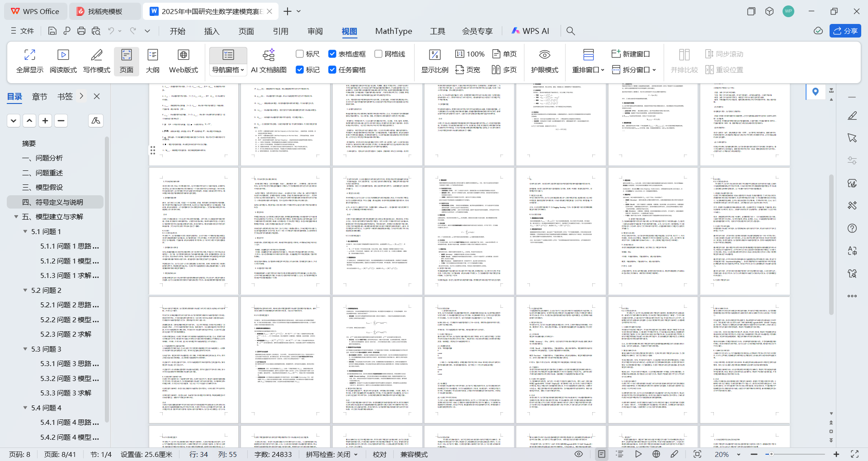Click the Help question mark in right sidebar
This screenshot has height=461, width=868.
pyautogui.click(x=852, y=228)
